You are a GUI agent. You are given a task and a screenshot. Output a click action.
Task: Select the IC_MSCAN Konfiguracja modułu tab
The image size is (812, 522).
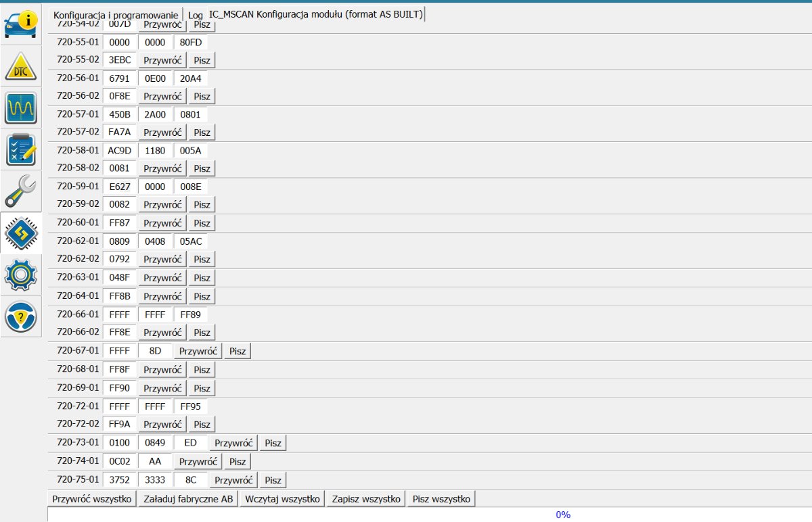[x=316, y=14]
